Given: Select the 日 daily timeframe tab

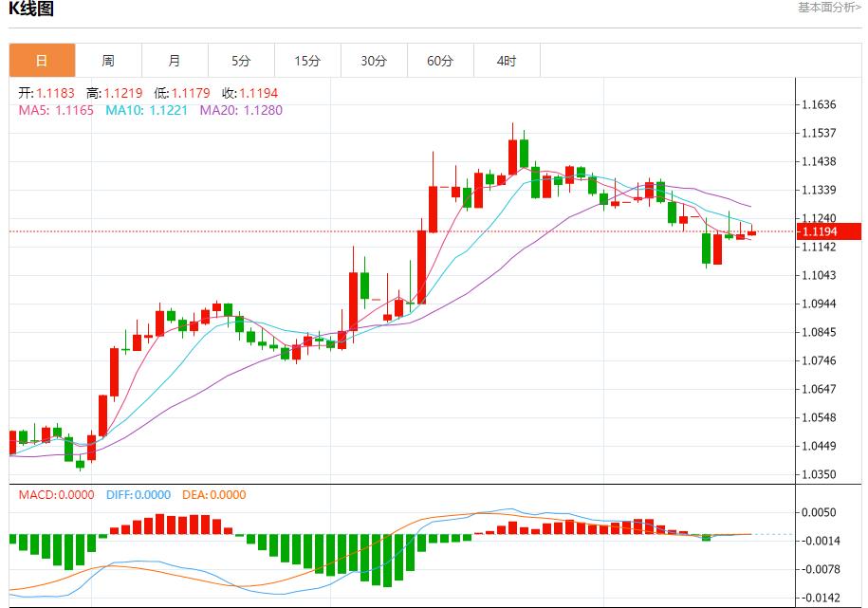Looking at the screenshot, I should [42, 59].
